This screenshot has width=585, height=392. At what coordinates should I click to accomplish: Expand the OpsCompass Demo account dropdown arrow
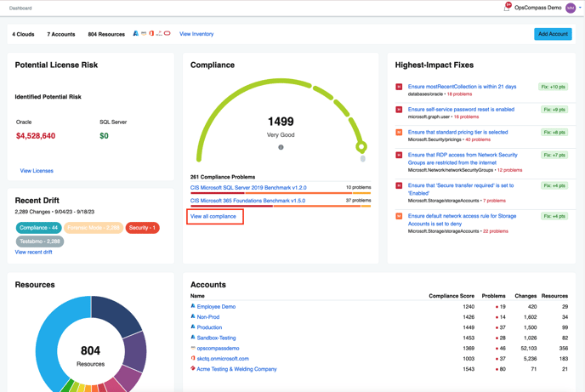(580, 8)
